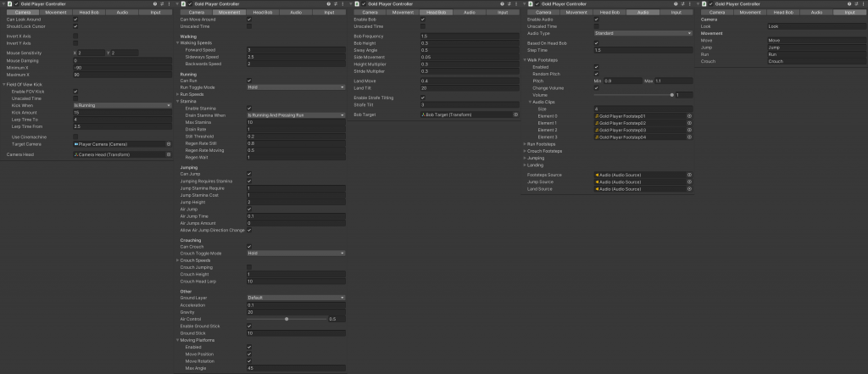Switch to Audio tab in the Head Bob-settings panel
Image resolution: width=868 pixels, height=374 pixels.
(x=470, y=12)
